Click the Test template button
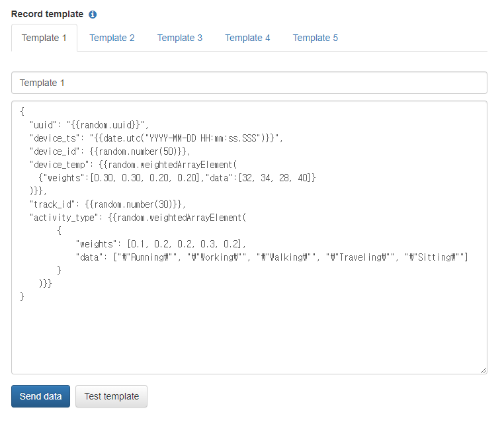 (x=112, y=396)
